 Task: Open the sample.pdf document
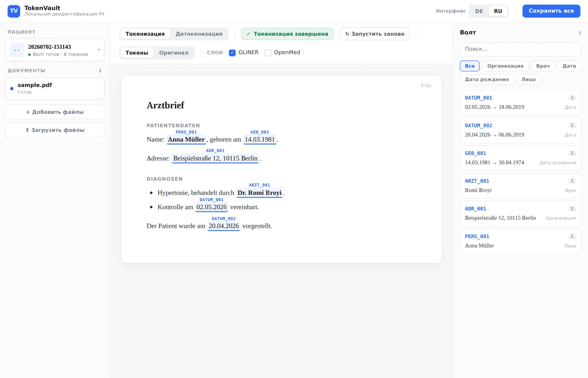point(55,88)
